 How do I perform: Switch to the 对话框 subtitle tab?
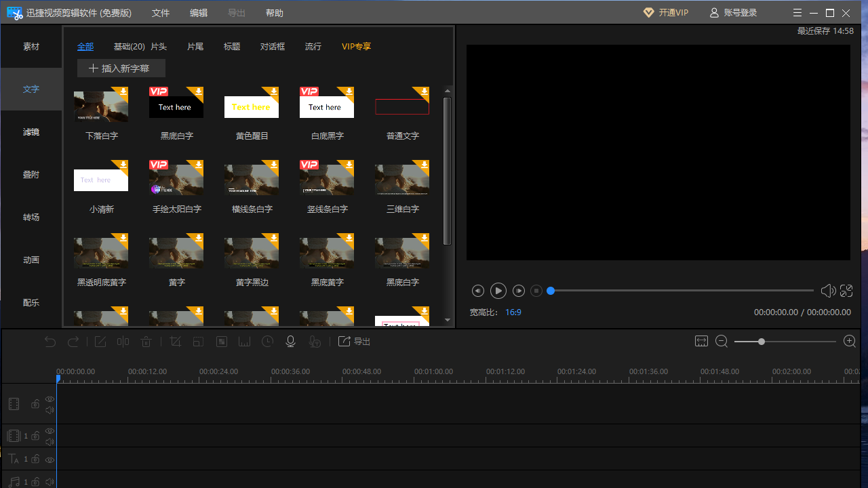[x=273, y=47]
